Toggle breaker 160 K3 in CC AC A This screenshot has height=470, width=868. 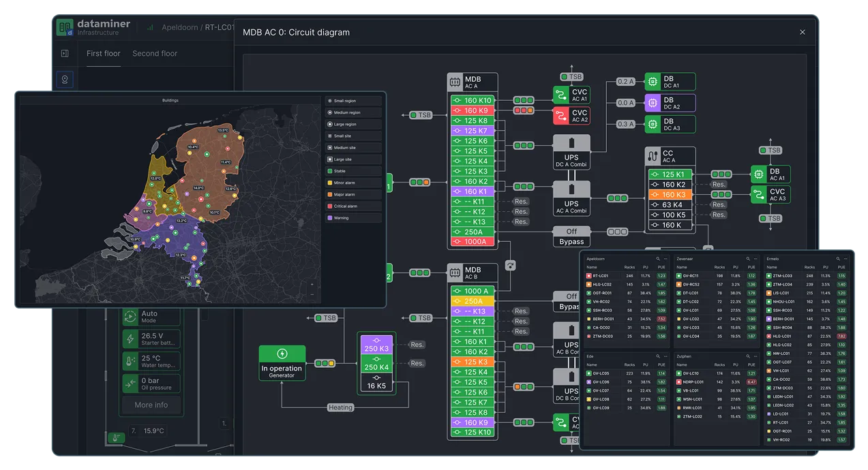coord(670,195)
